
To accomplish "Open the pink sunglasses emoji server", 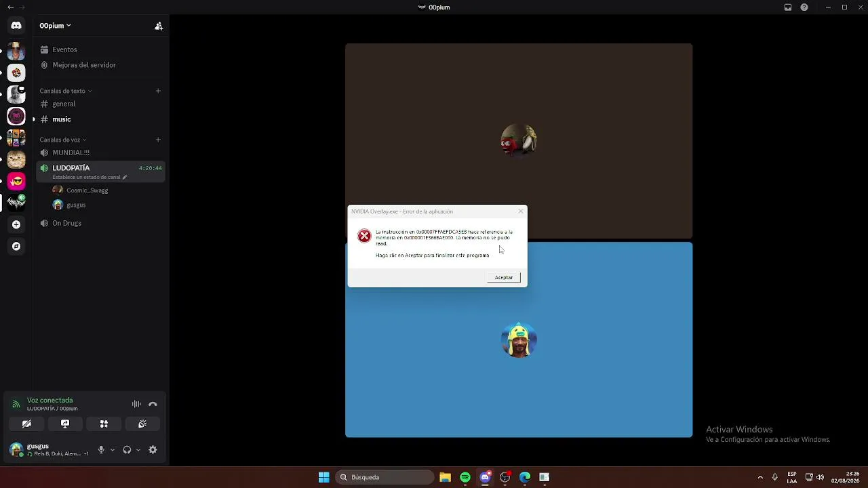I will (x=16, y=181).
